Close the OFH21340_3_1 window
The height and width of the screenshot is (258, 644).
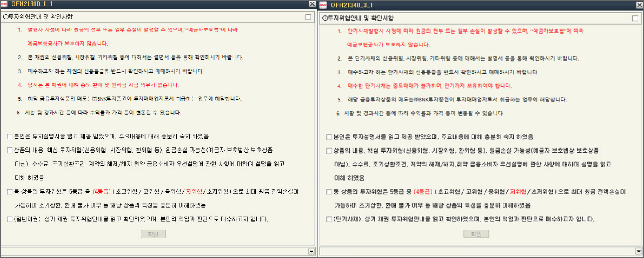click(639, 5)
